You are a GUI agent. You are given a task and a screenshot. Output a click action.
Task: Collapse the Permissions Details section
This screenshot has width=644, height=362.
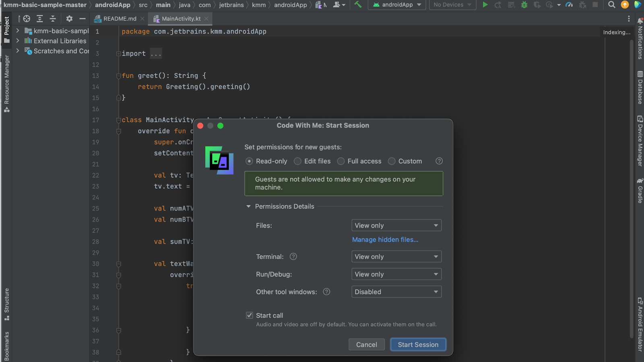(248, 206)
